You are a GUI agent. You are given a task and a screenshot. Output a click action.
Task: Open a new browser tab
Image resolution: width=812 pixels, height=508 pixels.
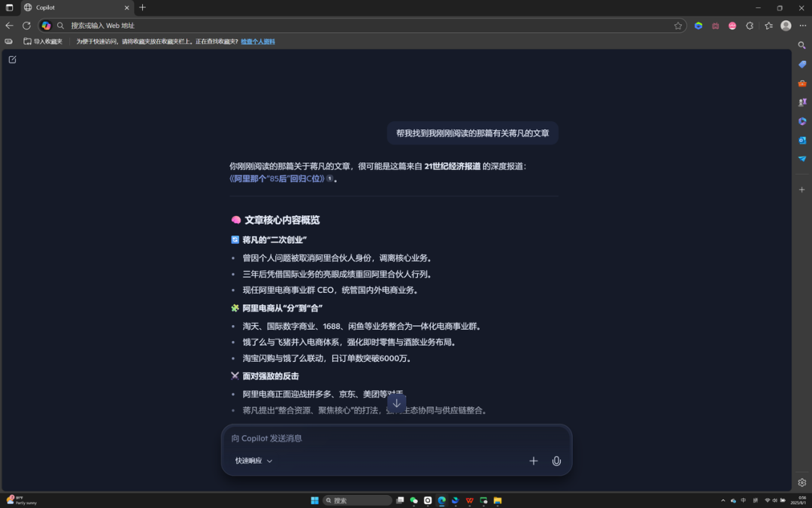tap(142, 8)
